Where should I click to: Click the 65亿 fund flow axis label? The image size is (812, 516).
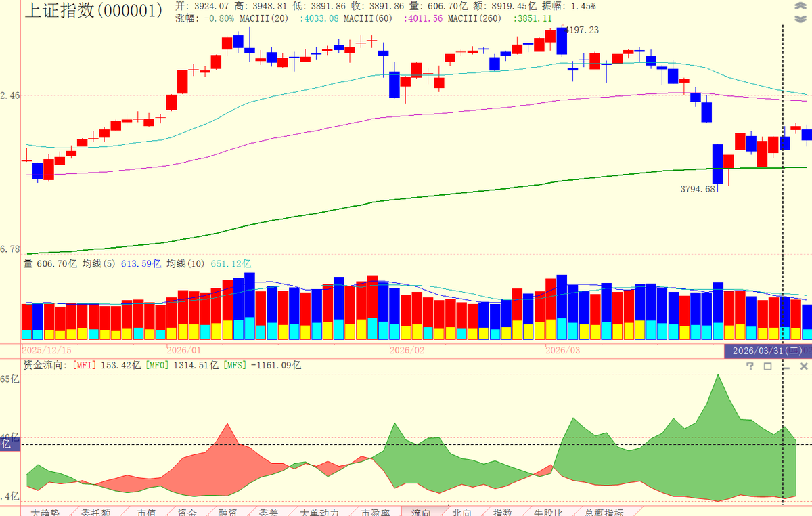click(9, 379)
